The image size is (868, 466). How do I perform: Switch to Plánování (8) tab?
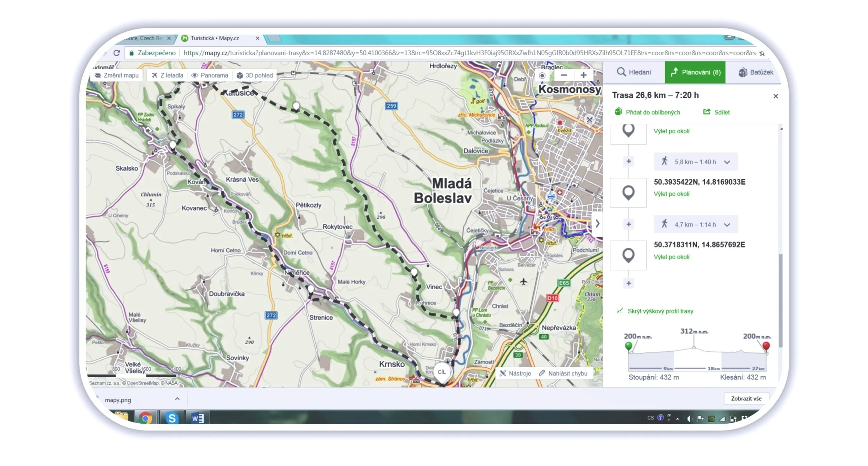695,72
